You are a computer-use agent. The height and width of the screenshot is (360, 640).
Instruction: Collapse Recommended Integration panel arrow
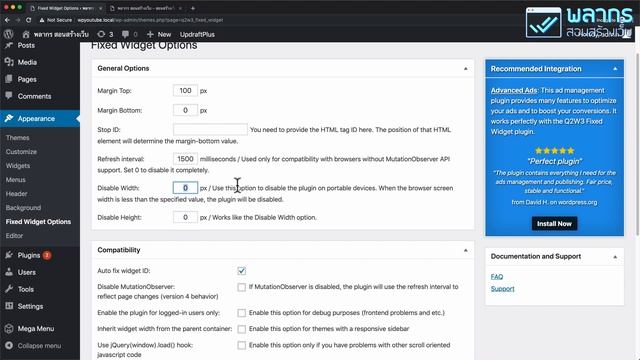click(x=615, y=69)
